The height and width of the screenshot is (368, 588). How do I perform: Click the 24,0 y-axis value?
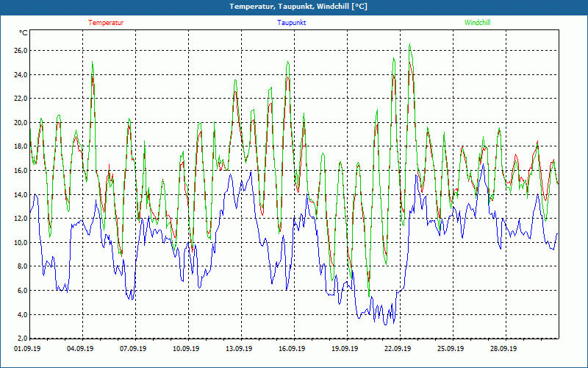21,75
